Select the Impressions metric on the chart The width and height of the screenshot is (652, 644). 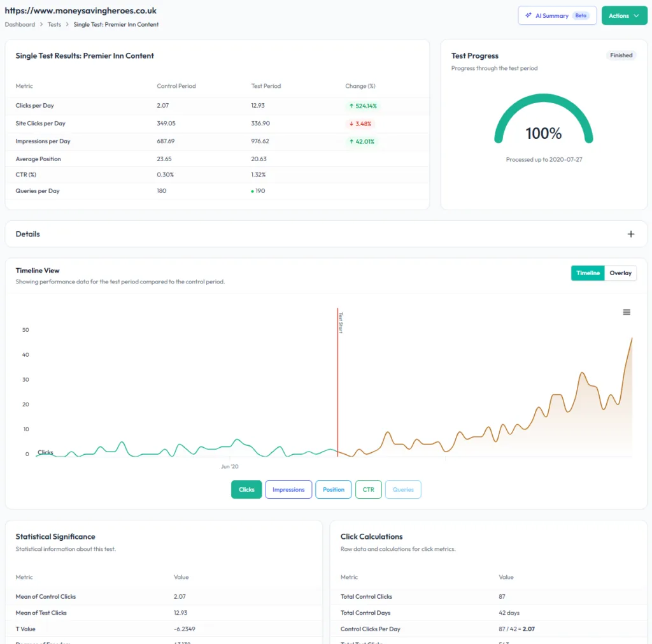[x=288, y=489]
